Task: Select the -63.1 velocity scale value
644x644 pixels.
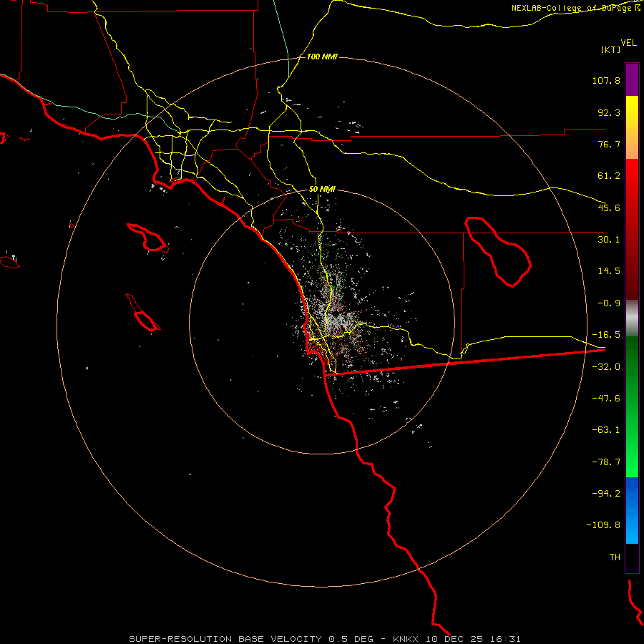Action: (x=606, y=430)
